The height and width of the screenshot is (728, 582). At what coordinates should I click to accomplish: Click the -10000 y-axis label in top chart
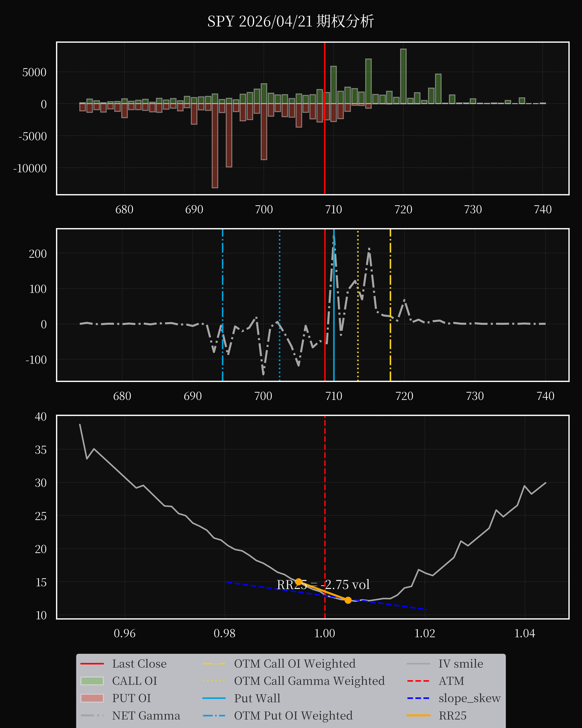coord(30,168)
